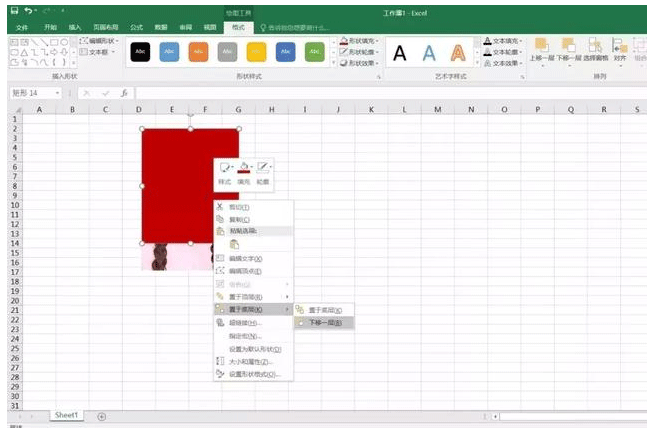The width and height of the screenshot is (664, 437).
Task: Click the ribbon 下移一层 send backward icon
Action: tap(568, 45)
